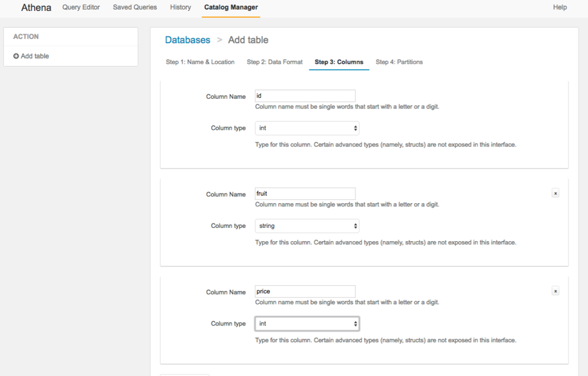This screenshot has height=376, width=588.
Task: Focus the Column Name field containing id
Action: pyautogui.click(x=305, y=96)
